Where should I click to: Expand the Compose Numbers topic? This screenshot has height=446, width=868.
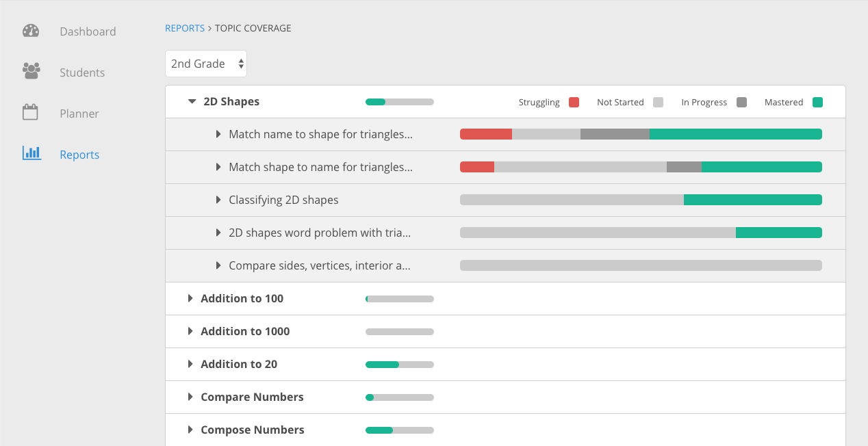[190, 430]
